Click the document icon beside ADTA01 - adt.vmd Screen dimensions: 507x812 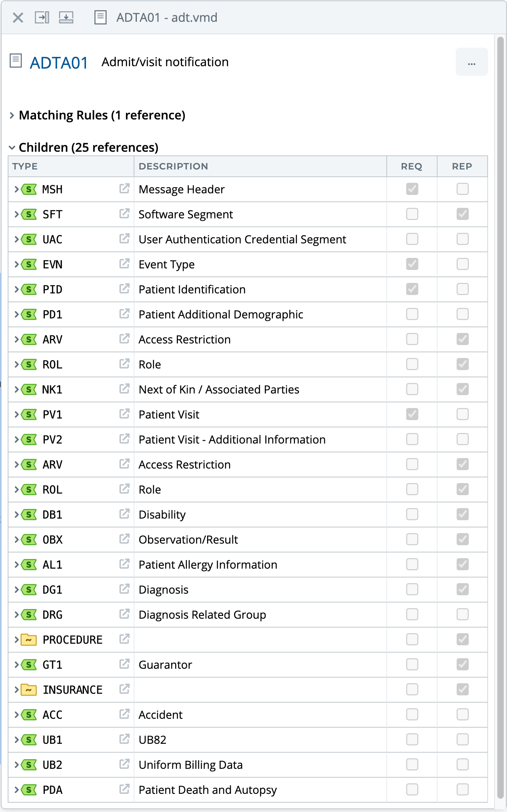100,17
